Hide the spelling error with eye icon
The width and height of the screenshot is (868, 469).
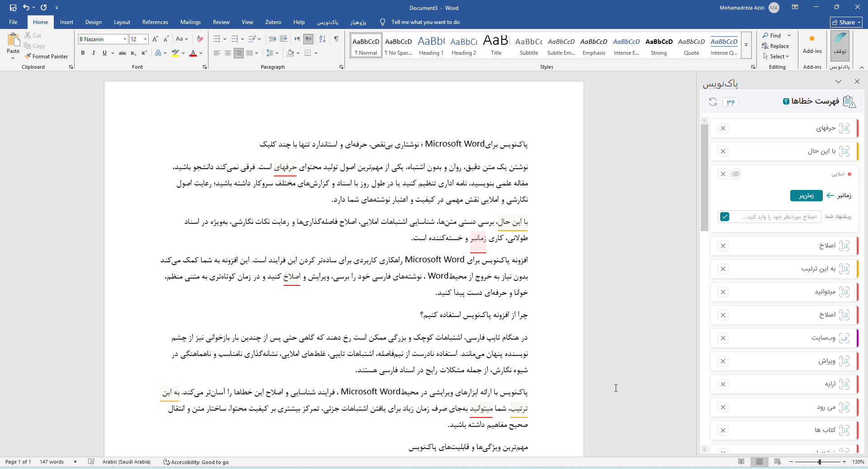pyautogui.click(x=736, y=174)
